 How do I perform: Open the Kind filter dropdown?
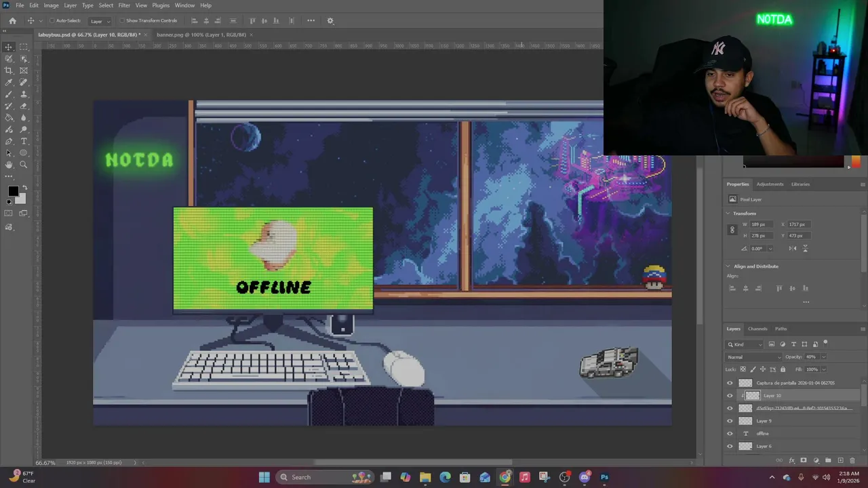pos(745,344)
